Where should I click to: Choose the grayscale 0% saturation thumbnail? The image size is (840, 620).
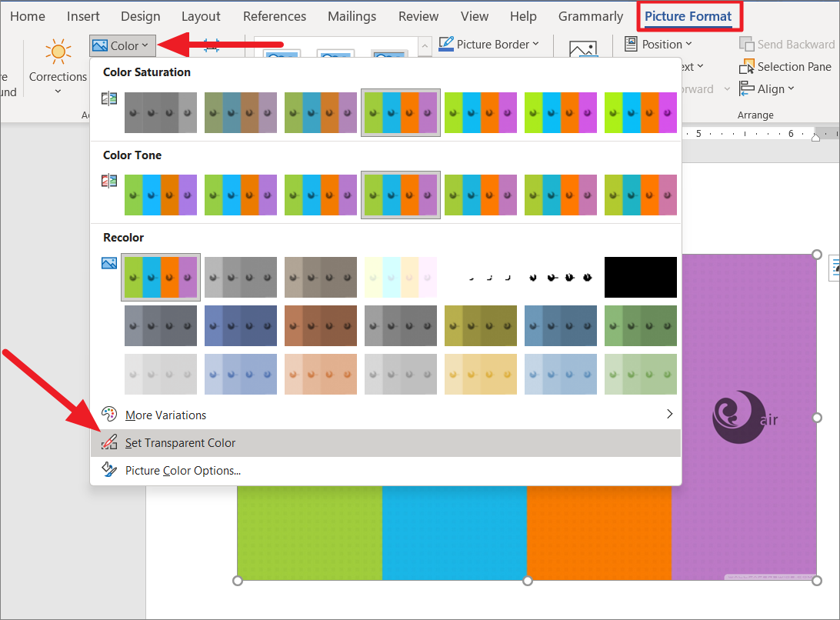point(161,112)
